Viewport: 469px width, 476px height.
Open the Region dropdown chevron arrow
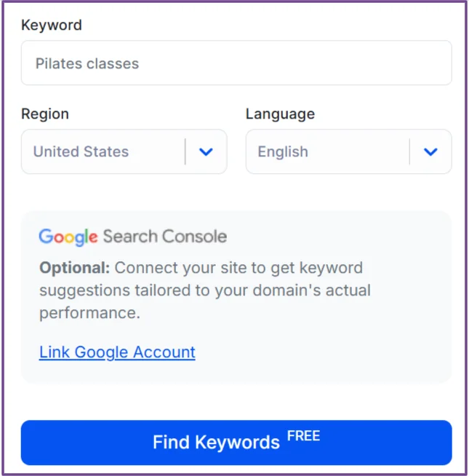point(206,152)
